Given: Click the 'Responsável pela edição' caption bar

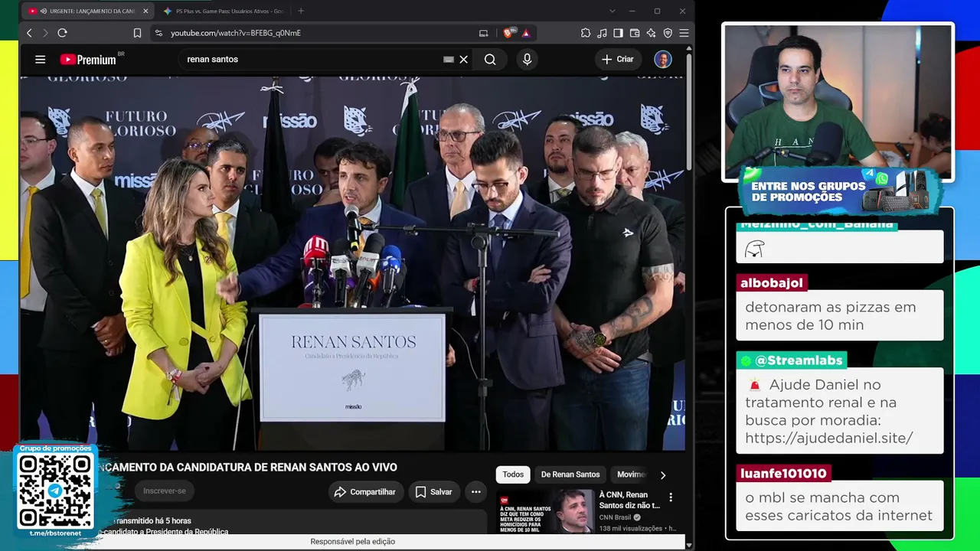Looking at the screenshot, I should coord(353,542).
